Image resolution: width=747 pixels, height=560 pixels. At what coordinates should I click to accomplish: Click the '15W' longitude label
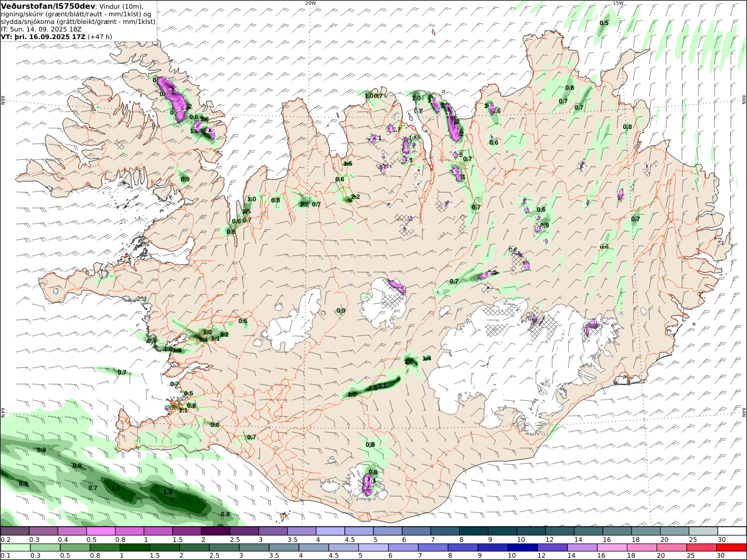[x=618, y=3]
